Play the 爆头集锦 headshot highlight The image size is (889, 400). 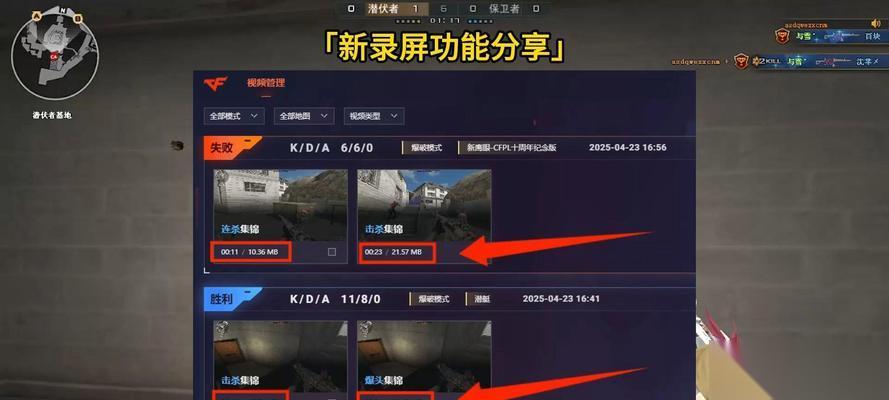(424, 355)
